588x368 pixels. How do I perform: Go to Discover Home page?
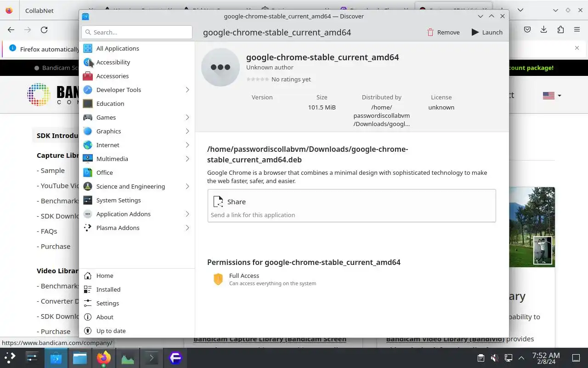(137, 276)
